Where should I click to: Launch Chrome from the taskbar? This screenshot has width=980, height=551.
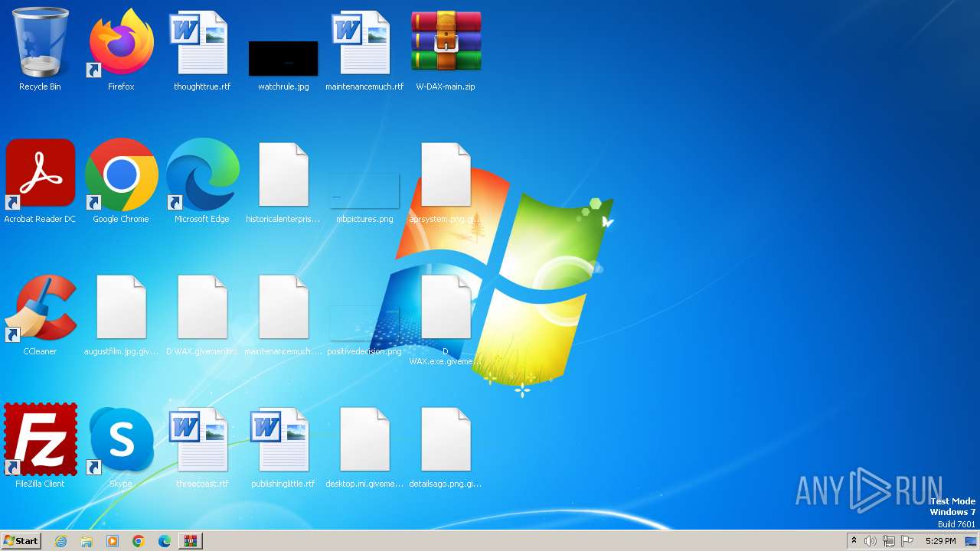tap(139, 541)
